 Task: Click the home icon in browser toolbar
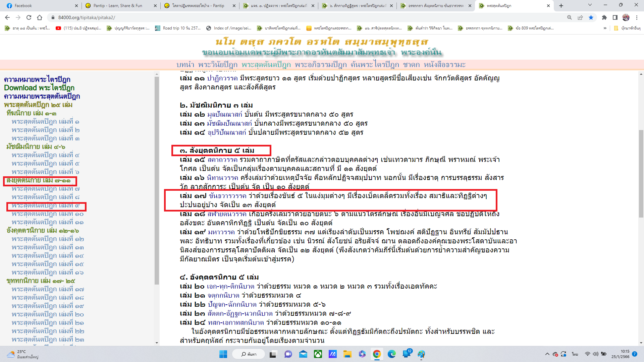click(x=40, y=17)
